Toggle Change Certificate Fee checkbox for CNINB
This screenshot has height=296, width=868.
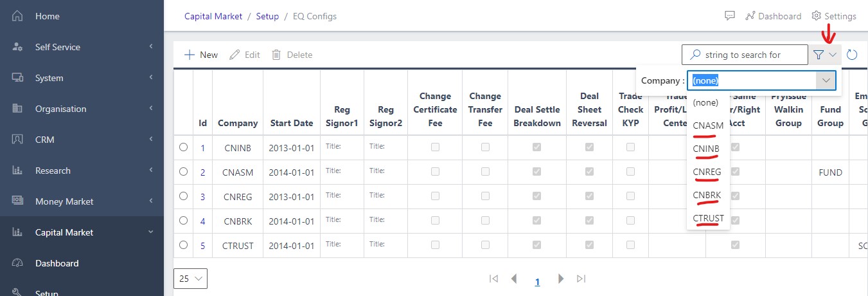coord(436,147)
